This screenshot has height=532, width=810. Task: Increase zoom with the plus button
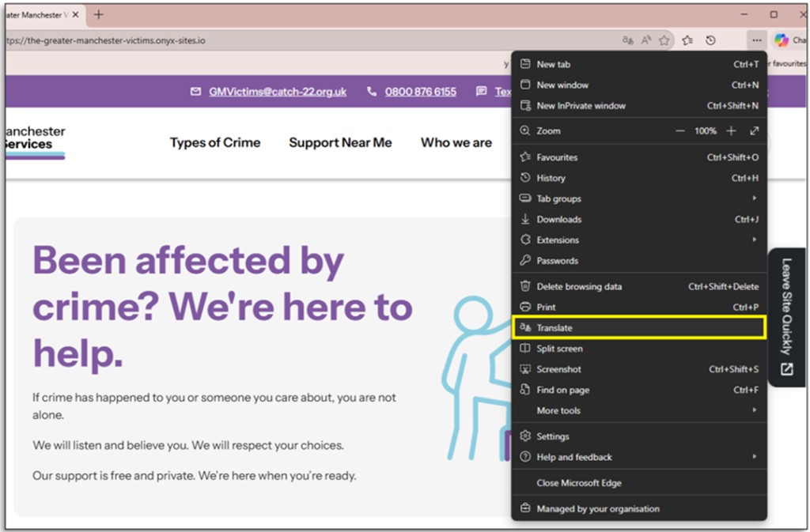[x=731, y=131]
